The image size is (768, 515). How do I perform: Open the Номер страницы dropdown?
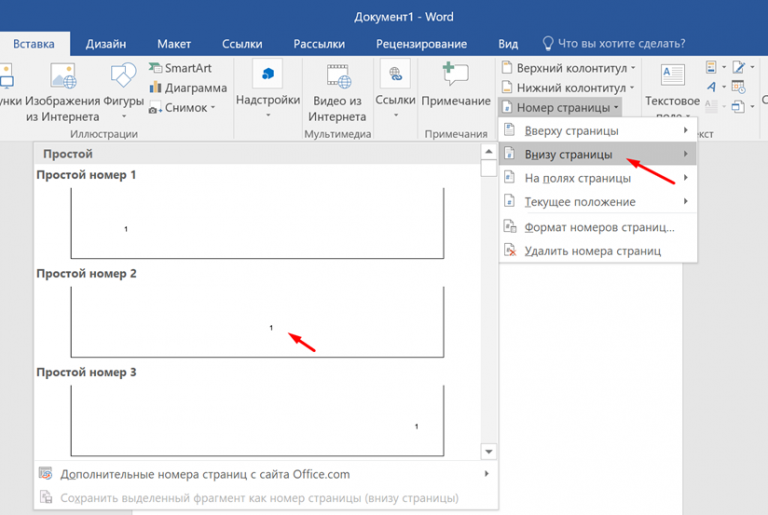(x=561, y=107)
